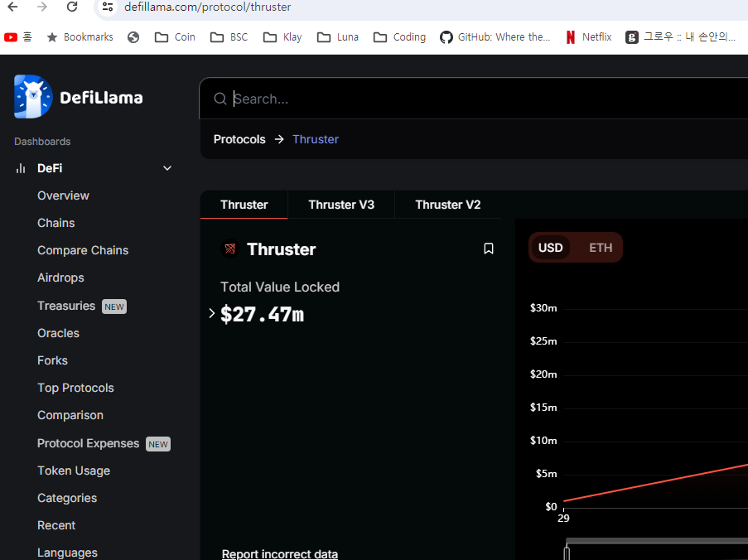
Task: Click the DeFi bar chart icon
Action: [21, 168]
